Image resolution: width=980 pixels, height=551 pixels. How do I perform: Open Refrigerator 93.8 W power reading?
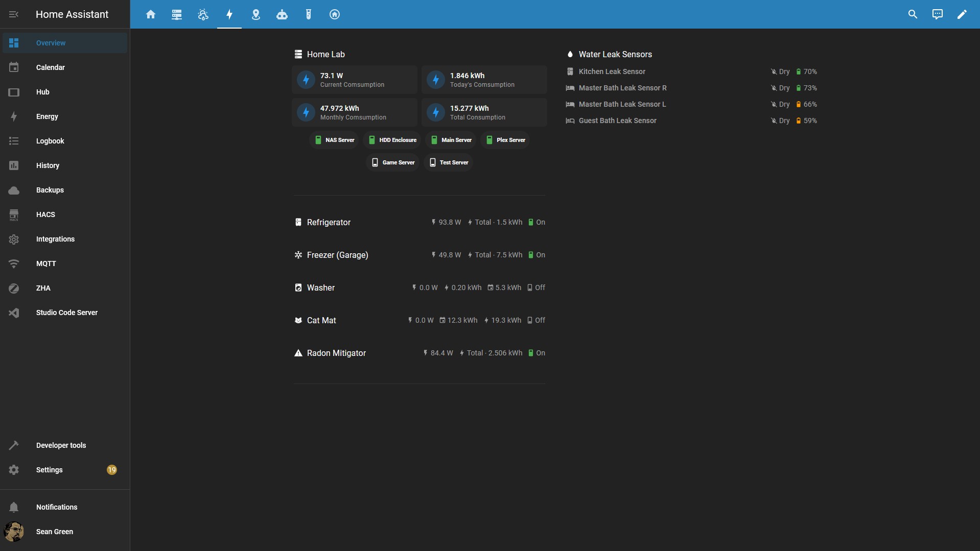[446, 222]
